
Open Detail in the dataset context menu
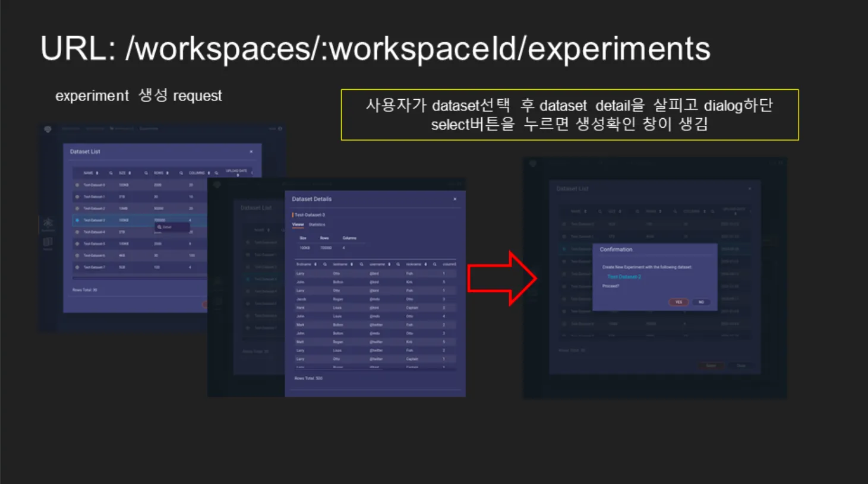pos(166,227)
